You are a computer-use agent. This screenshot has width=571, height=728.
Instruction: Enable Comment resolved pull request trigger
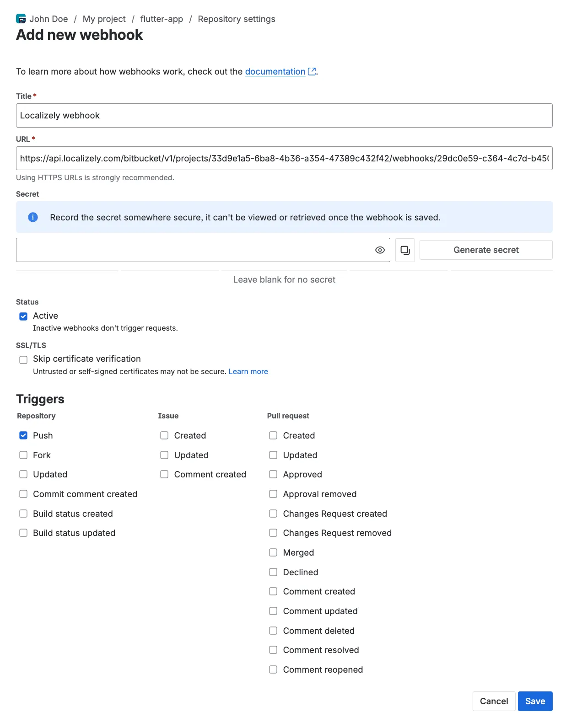[x=273, y=650]
